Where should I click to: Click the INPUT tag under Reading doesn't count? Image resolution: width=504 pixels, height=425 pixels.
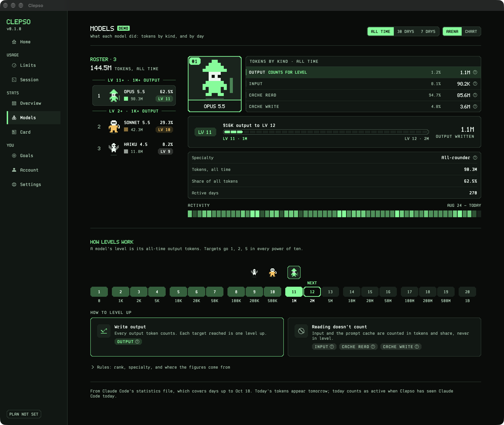click(x=324, y=347)
